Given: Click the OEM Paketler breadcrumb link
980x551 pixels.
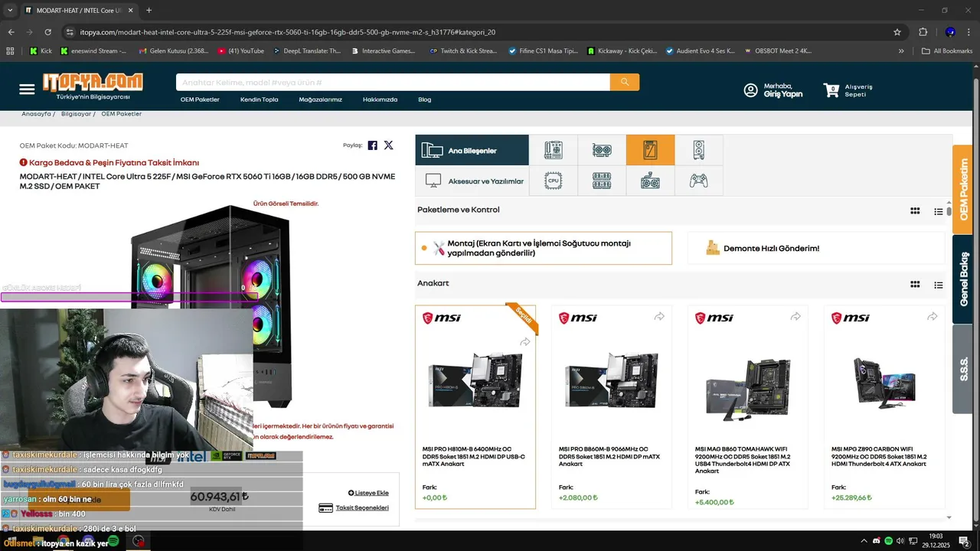Looking at the screenshot, I should [121, 114].
